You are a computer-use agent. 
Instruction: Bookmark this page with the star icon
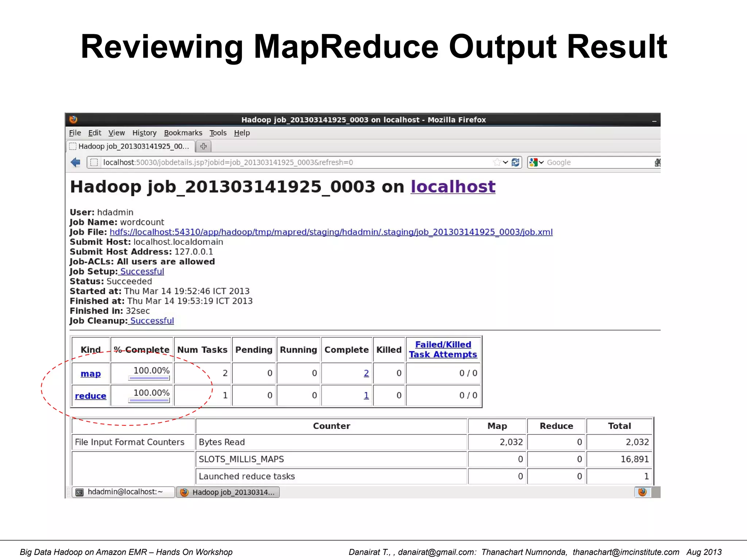[x=496, y=162]
